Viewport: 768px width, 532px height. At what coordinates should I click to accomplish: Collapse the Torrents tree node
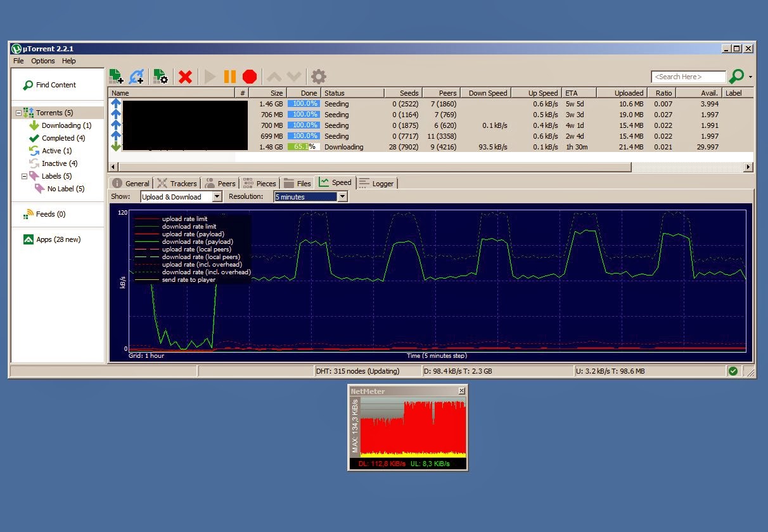pos(18,113)
